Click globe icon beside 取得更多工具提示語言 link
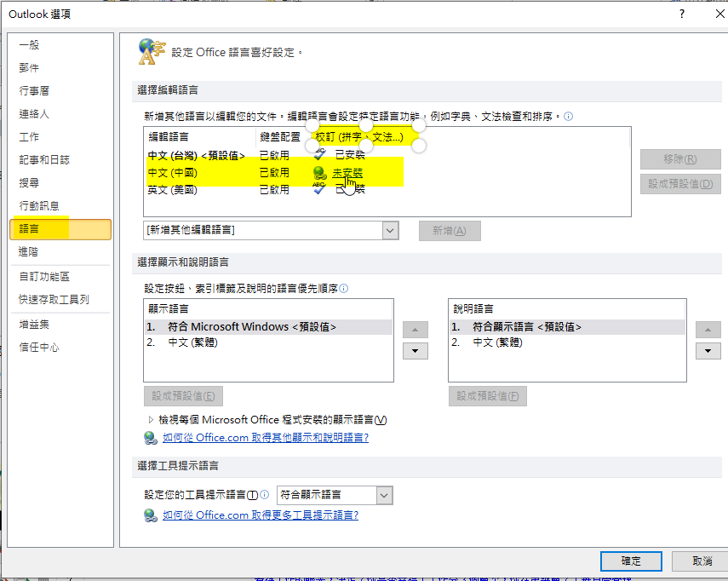This screenshot has height=581, width=728. click(151, 515)
